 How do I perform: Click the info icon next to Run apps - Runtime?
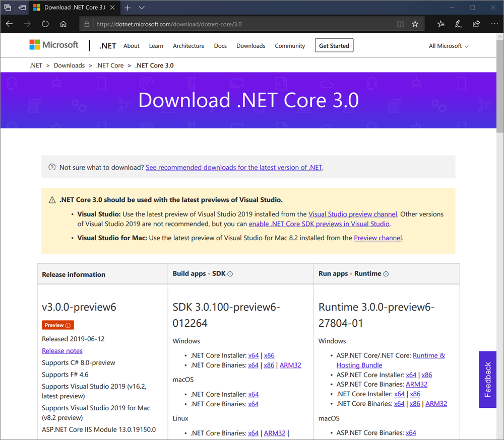(386, 274)
